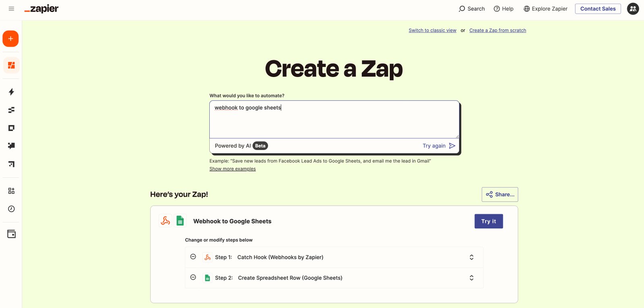Click Change or modify steps below text
The height and width of the screenshot is (308, 644).
(x=219, y=240)
